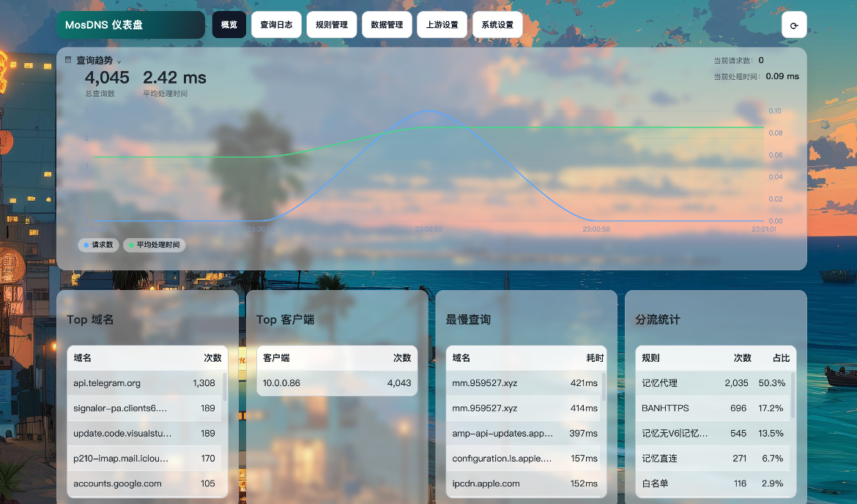Screen dimensions: 857x504
Task: Click the square icon beside 查询趋势
Action: coord(68,59)
